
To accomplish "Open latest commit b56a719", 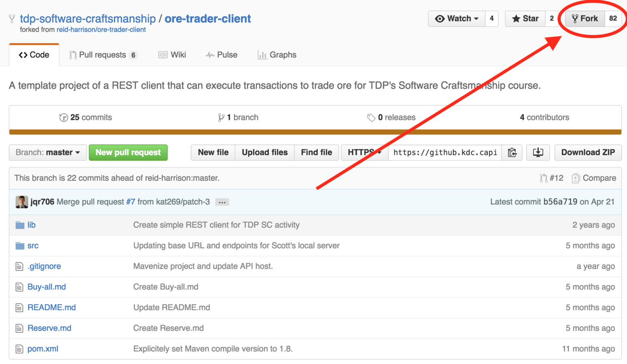I will pyautogui.click(x=560, y=202).
